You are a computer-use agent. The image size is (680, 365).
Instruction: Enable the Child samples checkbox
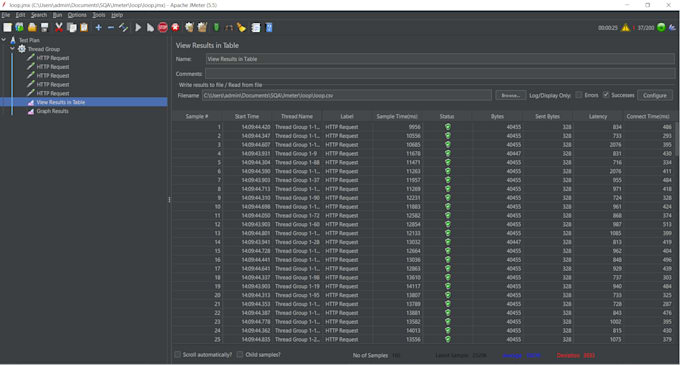pos(240,354)
